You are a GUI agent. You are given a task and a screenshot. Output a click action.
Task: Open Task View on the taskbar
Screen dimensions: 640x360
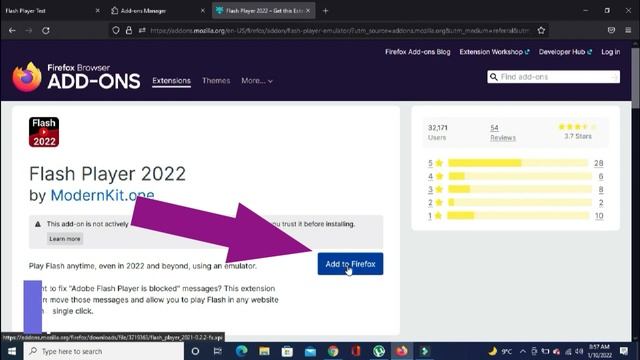pos(218,351)
